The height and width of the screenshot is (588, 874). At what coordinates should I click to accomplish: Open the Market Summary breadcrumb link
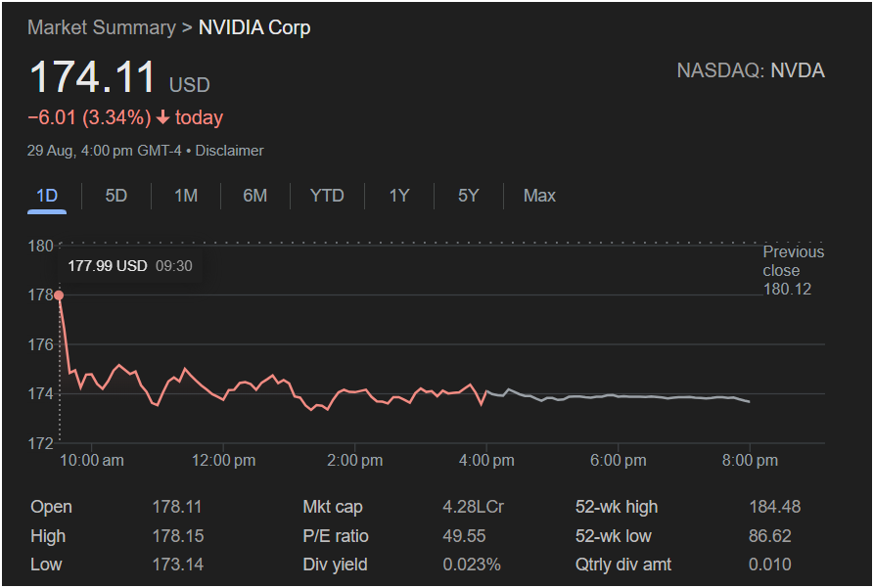click(101, 27)
